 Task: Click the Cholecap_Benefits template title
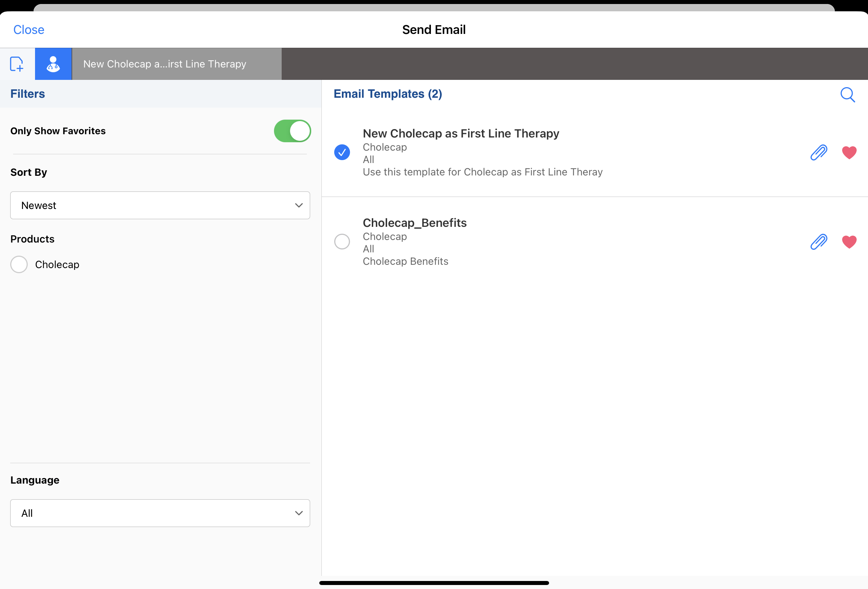click(x=414, y=223)
